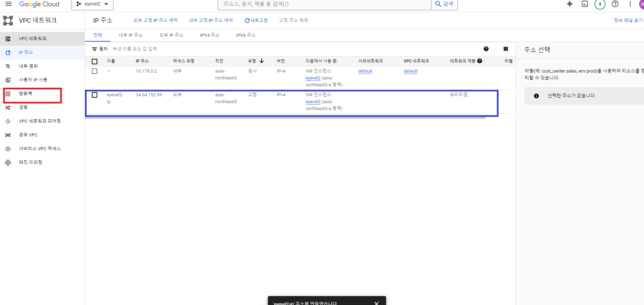This screenshot has height=305, width=644.
Task: Click the 패킷 미러링 icon
Action: click(8, 163)
